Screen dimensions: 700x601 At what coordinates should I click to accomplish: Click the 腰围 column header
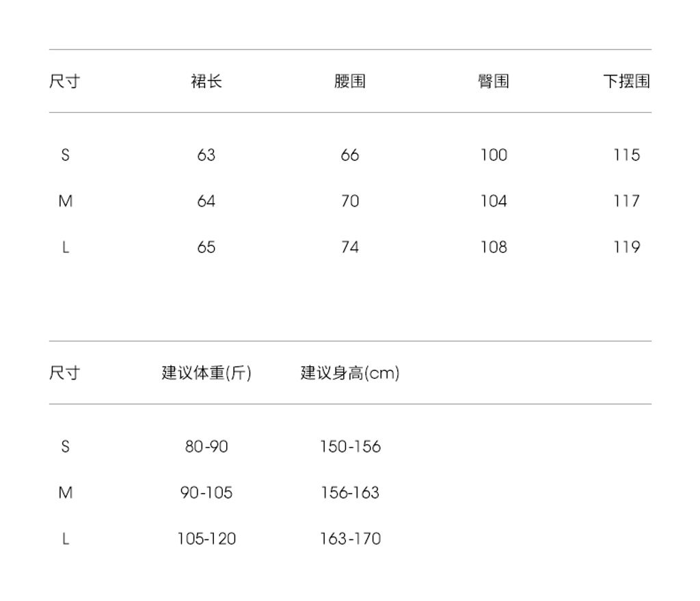(x=349, y=81)
